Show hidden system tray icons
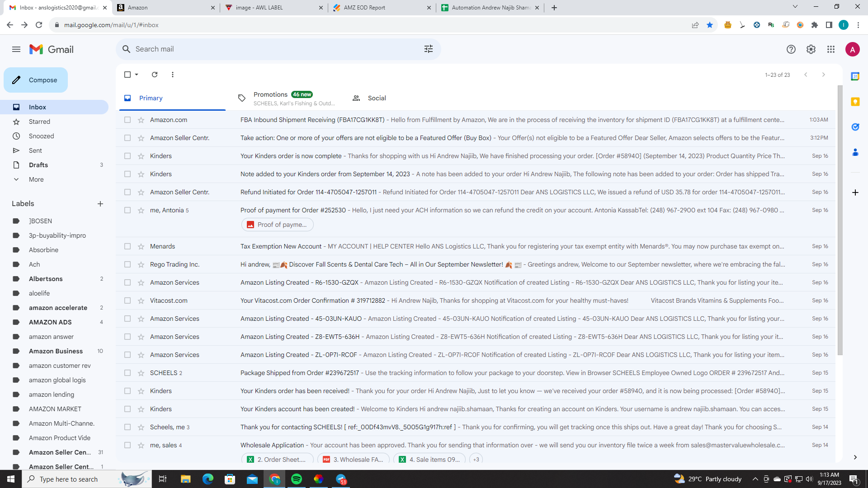The height and width of the screenshot is (488, 868). (x=755, y=479)
